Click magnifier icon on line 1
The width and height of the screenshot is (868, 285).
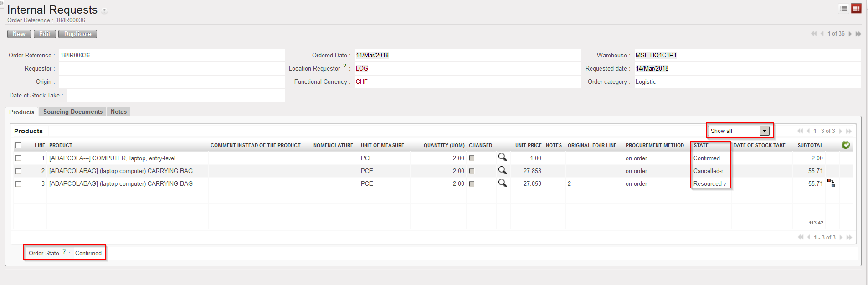(x=502, y=158)
